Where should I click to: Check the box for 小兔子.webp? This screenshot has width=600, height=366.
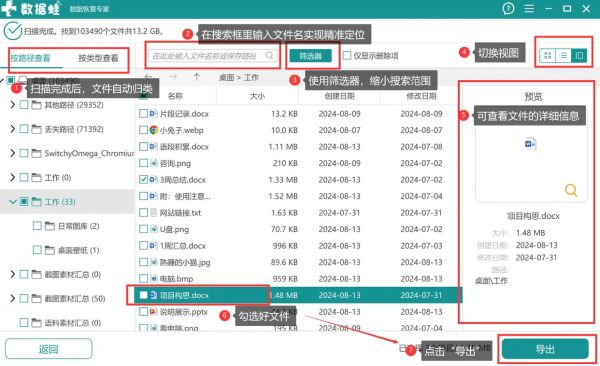[143, 130]
